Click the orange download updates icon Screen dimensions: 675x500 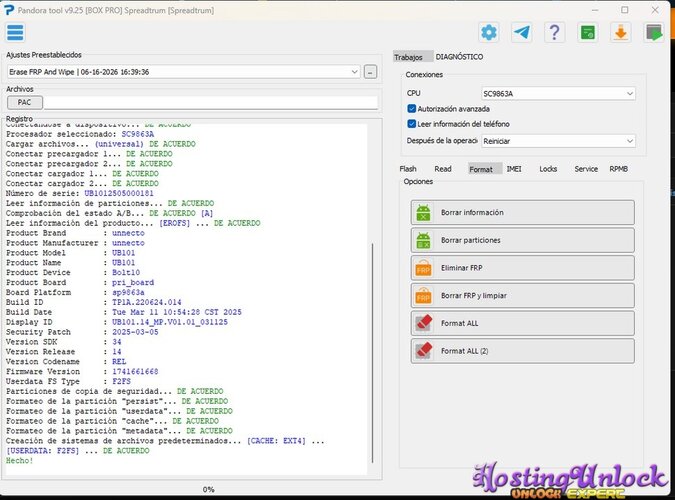click(620, 32)
